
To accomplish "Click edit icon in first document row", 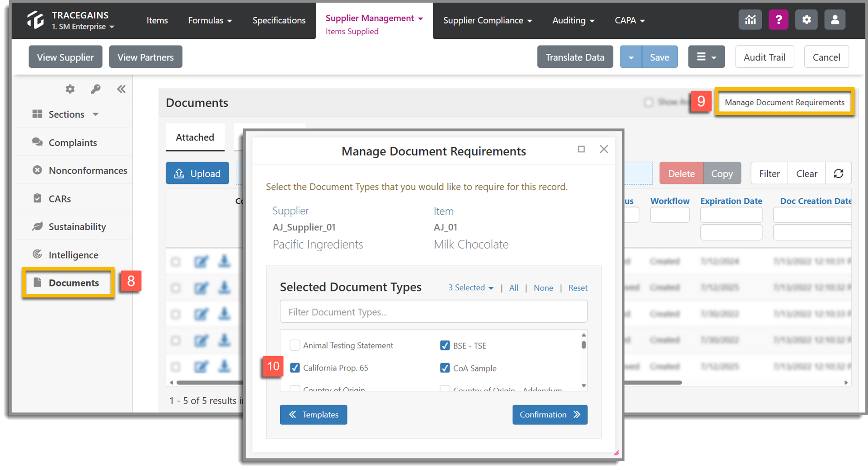I will click(x=201, y=262).
